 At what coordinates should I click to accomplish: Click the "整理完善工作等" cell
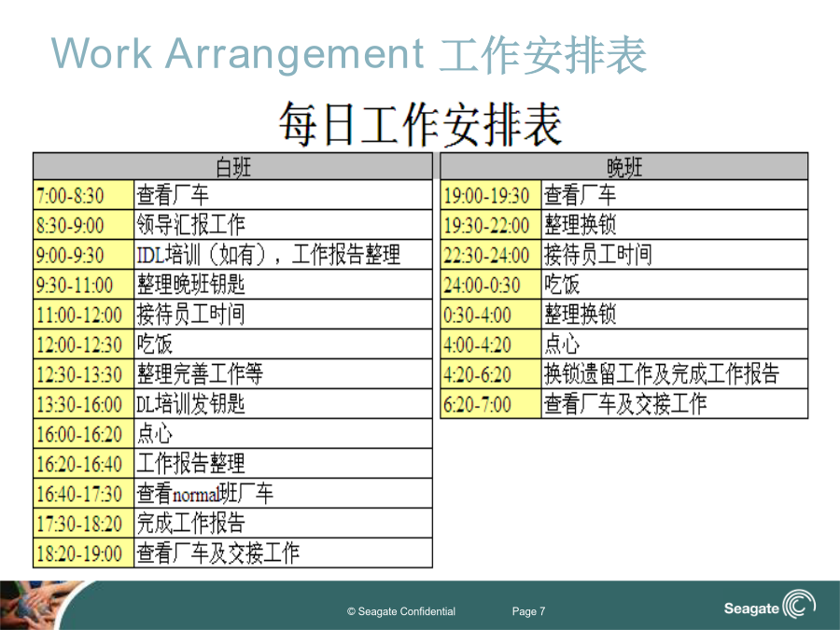[x=283, y=374]
